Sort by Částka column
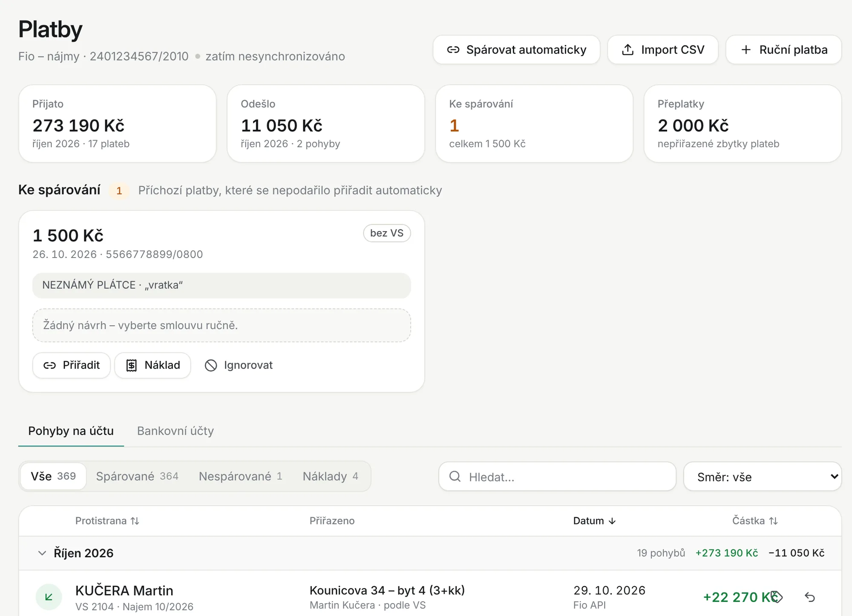The image size is (852, 616). point(755,521)
